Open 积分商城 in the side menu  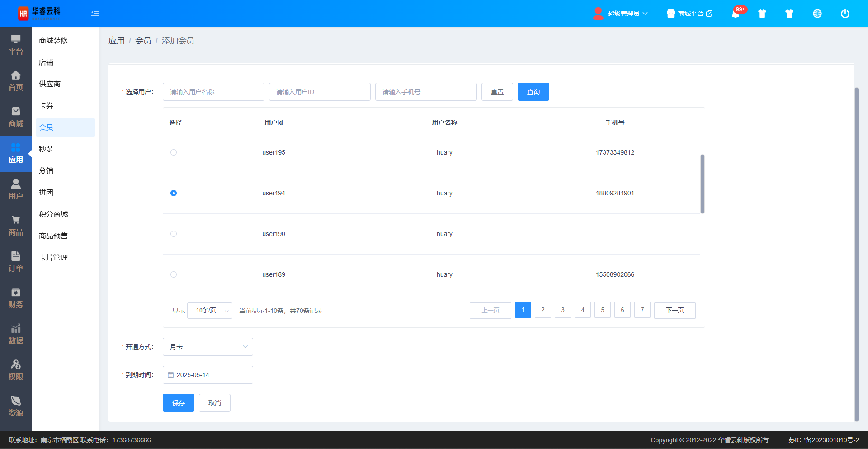click(53, 214)
